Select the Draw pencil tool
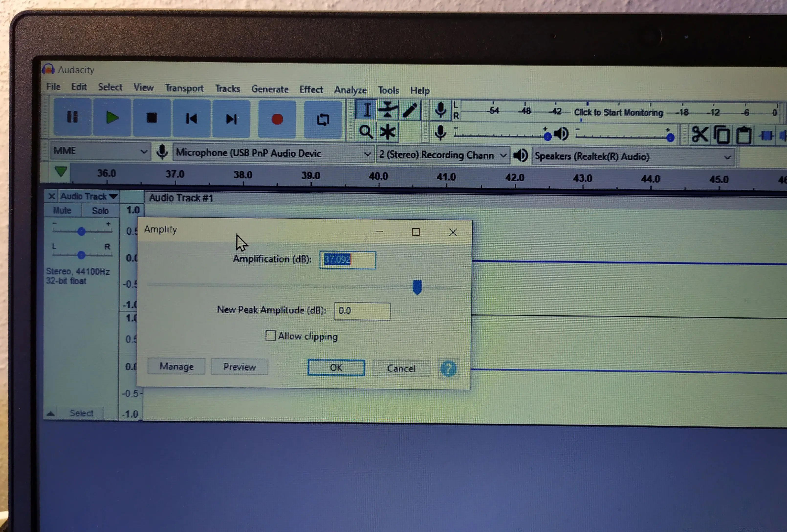The width and height of the screenshot is (787, 532). click(x=410, y=111)
